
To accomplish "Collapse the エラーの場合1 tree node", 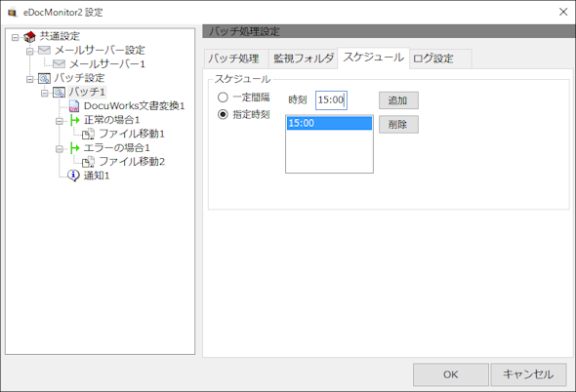I will pyautogui.click(x=60, y=148).
